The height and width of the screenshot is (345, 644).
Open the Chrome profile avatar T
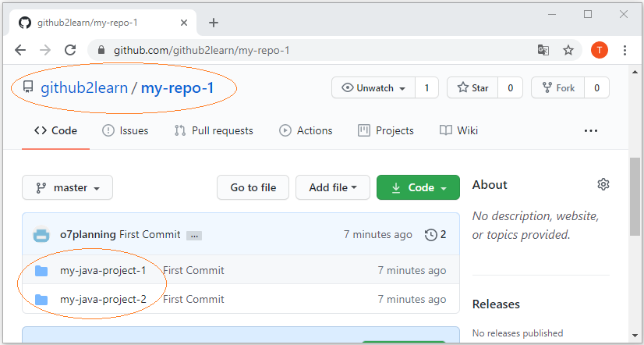[x=600, y=50]
